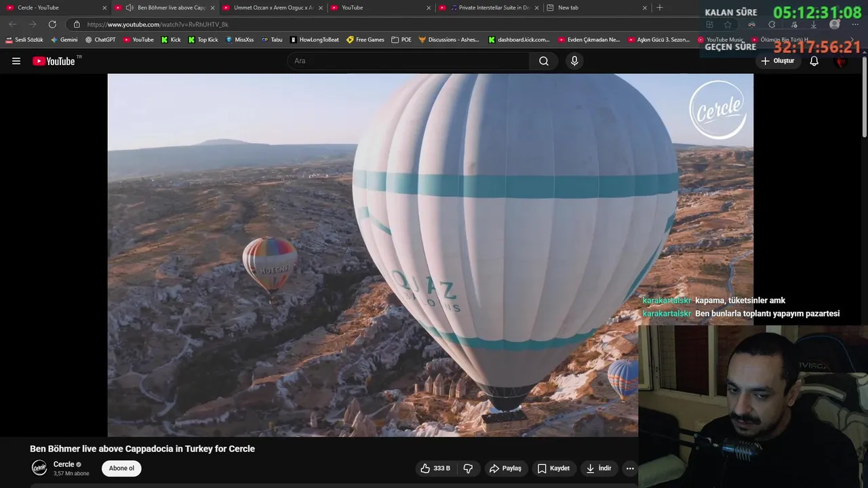Open the dashboard.kick.com bookmark
This screenshot has width=868, height=488.
coord(519,40)
